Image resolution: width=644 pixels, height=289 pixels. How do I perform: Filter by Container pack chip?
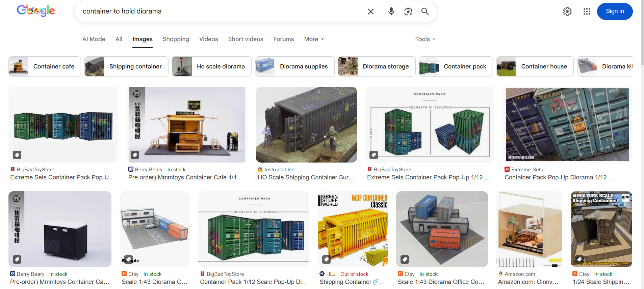[x=456, y=66]
